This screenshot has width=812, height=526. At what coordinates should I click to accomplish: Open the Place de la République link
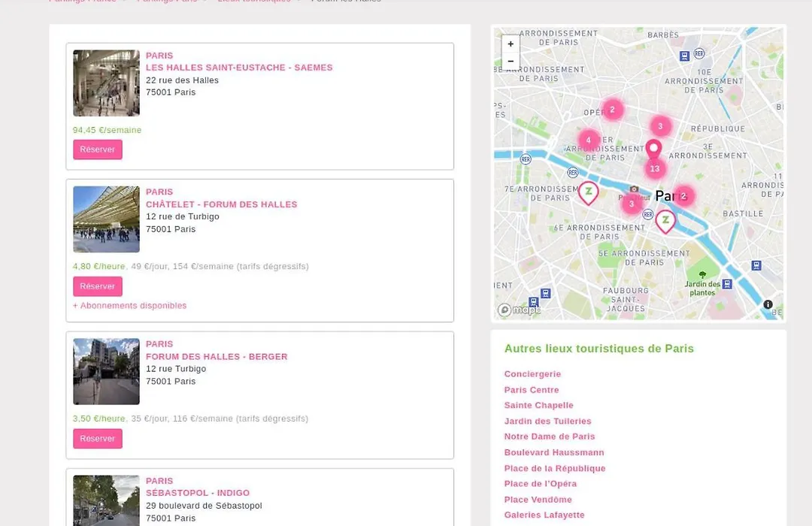[555, 468]
